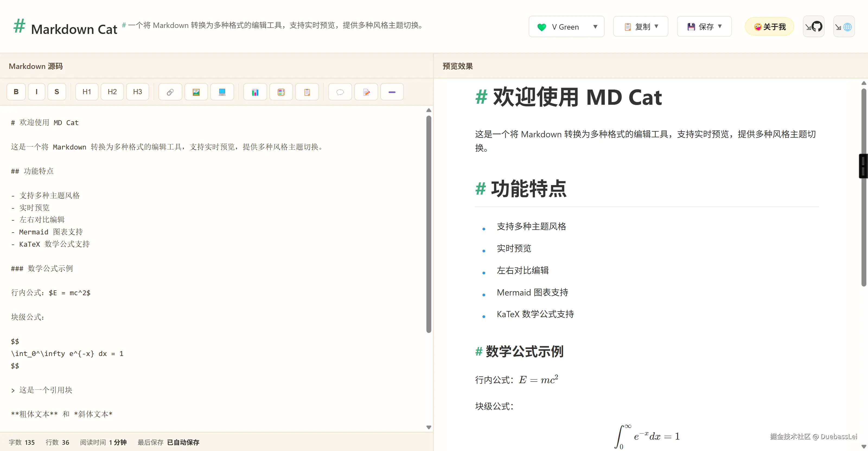Apply H1 heading format
This screenshot has height=451, width=868.
87,92
